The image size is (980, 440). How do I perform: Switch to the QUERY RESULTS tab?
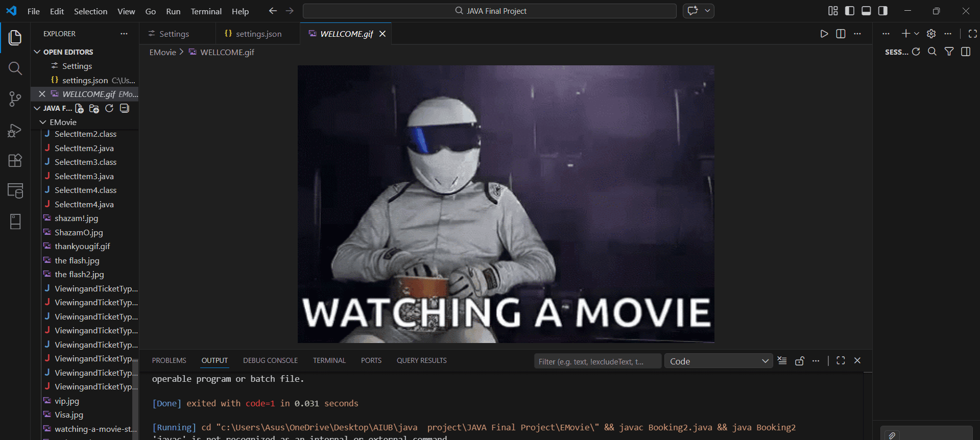tap(422, 360)
